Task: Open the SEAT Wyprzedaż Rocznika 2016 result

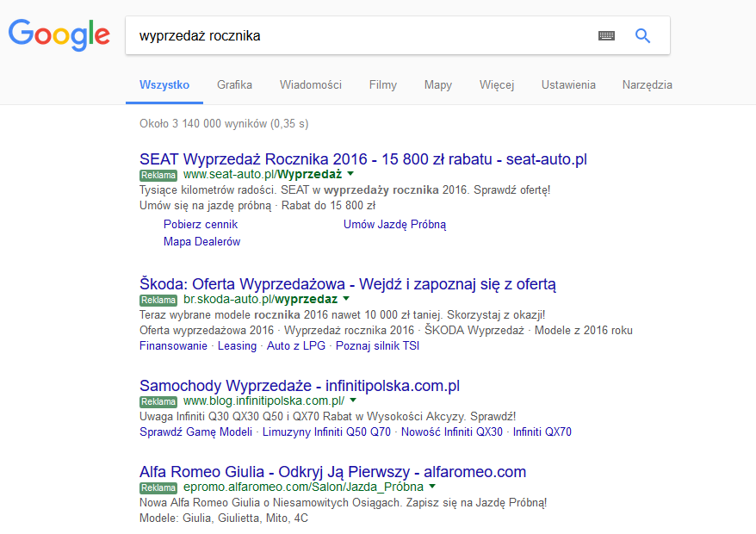Action: click(x=363, y=159)
